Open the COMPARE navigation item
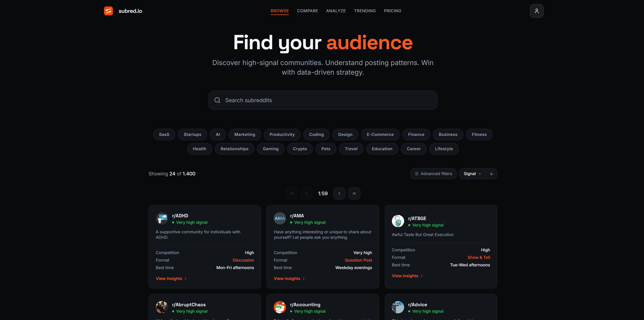This screenshot has height=320, width=644. click(x=307, y=11)
